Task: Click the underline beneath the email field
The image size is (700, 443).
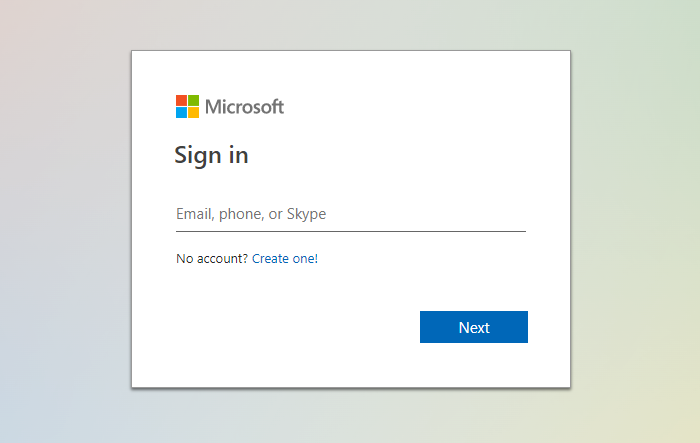Action: [x=350, y=231]
